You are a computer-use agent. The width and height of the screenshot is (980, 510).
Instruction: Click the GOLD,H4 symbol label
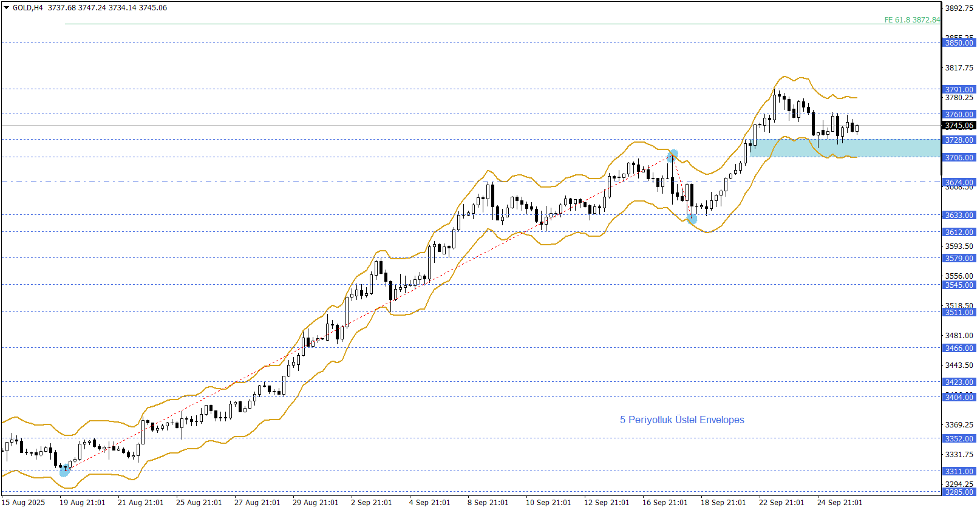pyautogui.click(x=28, y=8)
